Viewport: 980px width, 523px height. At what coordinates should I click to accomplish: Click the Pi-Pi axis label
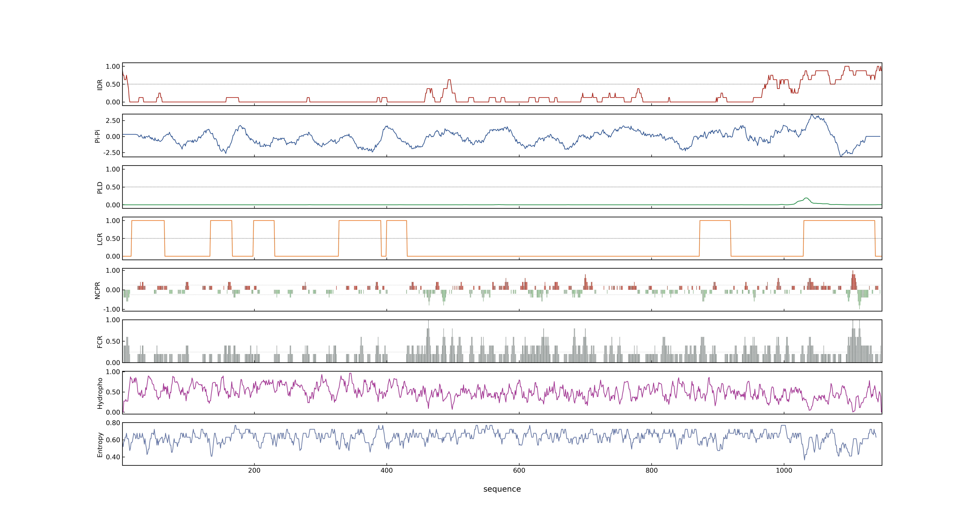click(x=97, y=136)
